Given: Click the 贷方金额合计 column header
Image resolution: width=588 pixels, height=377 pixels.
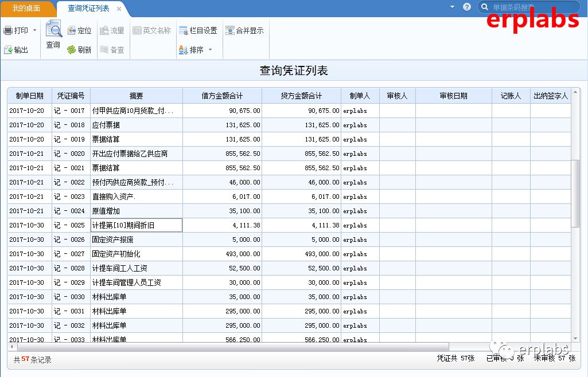Looking at the screenshot, I should click(x=301, y=96).
